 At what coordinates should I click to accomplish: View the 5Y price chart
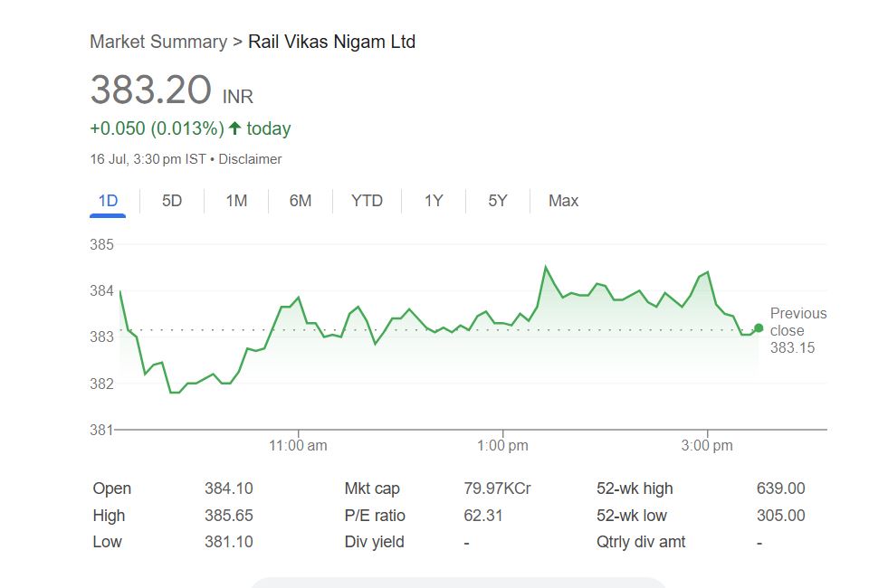(x=498, y=201)
